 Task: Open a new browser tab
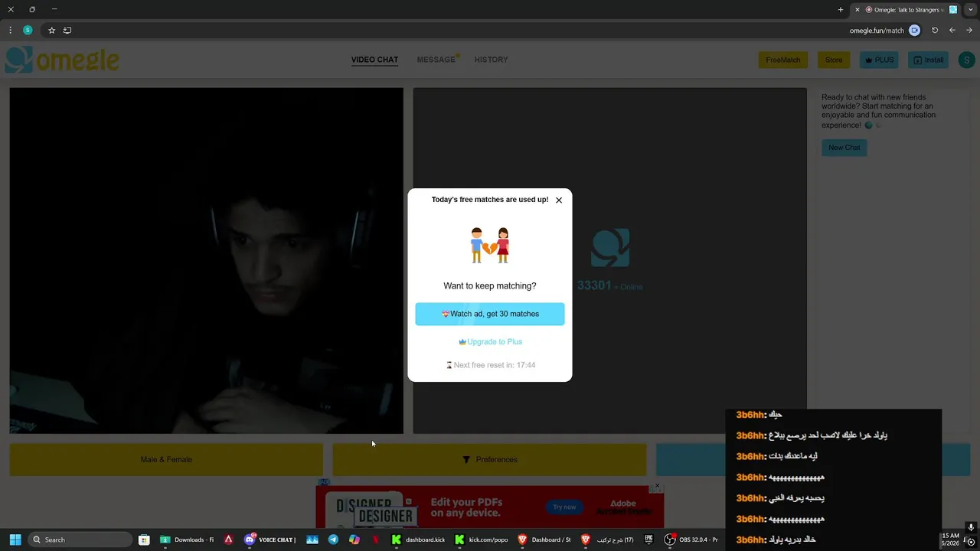coord(841,10)
